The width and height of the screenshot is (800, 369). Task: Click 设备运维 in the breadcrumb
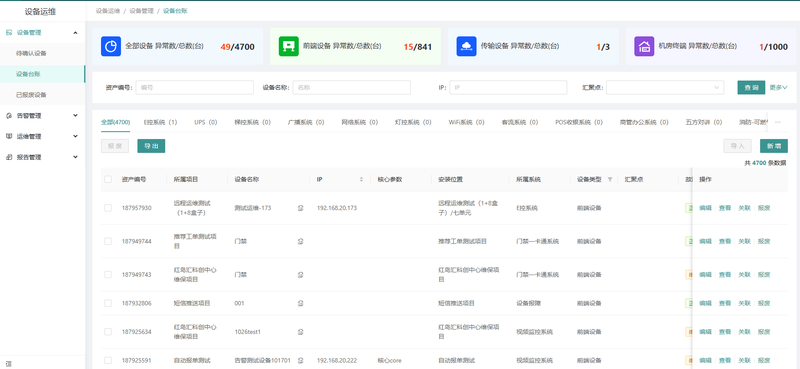pyautogui.click(x=108, y=11)
